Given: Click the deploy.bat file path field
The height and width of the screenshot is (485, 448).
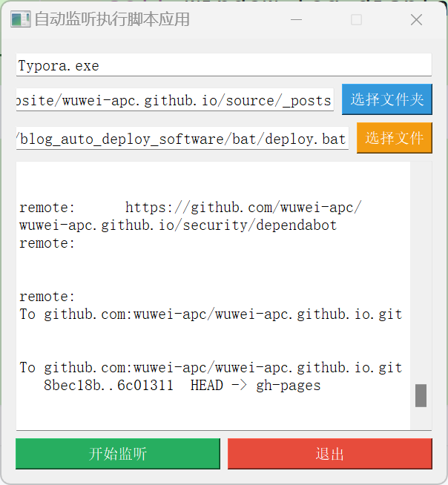Looking at the screenshot, I should [182, 139].
